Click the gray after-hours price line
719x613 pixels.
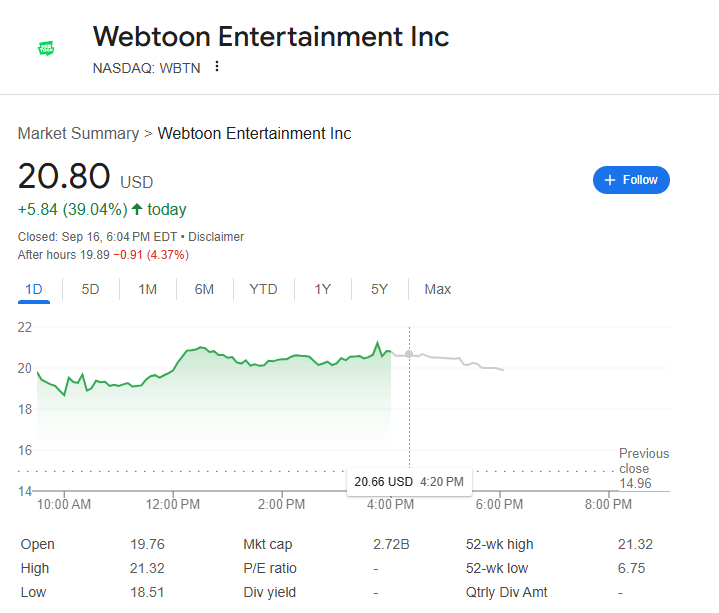tap(470, 363)
